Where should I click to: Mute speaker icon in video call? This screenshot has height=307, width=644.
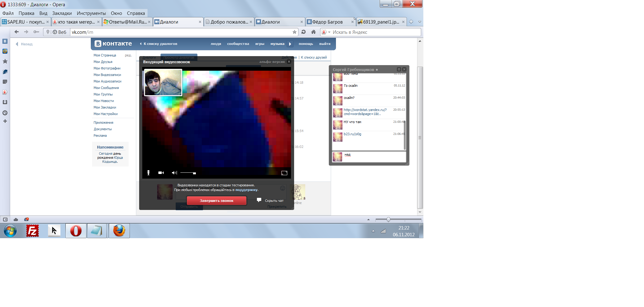[x=174, y=173]
